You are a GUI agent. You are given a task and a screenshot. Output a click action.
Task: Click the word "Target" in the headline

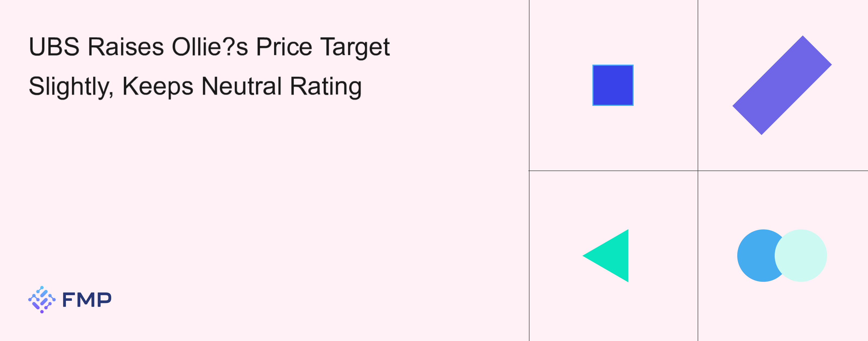(x=355, y=47)
